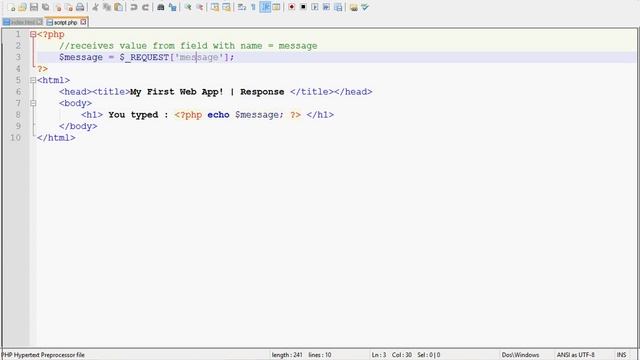Viewport: 640px width, 360px height.
Task: Click line number 10 in the margin
Action: point(16,138)
